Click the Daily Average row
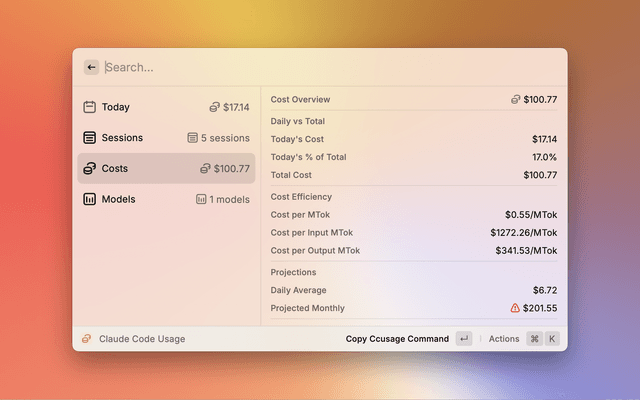The width and height of the screenshot is (640, 400). click(413, 290)
